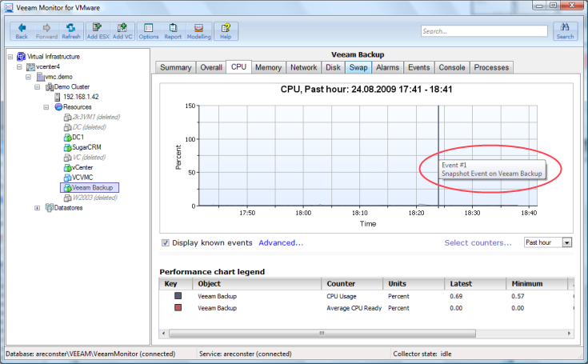Collapse the Demo Cluster tree node
The height and width of the screenshot is (364, 588).
click(x=38, y=86)
